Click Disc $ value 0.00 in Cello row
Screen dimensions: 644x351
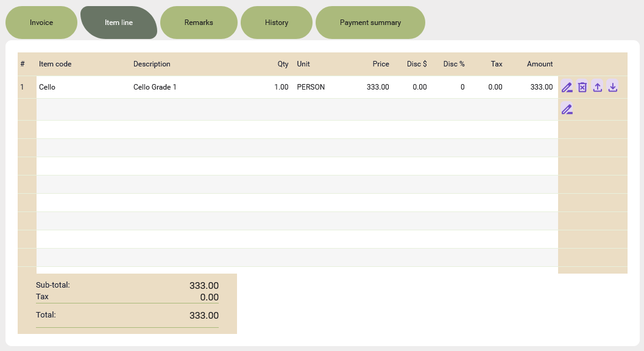(x=420, y=87)
